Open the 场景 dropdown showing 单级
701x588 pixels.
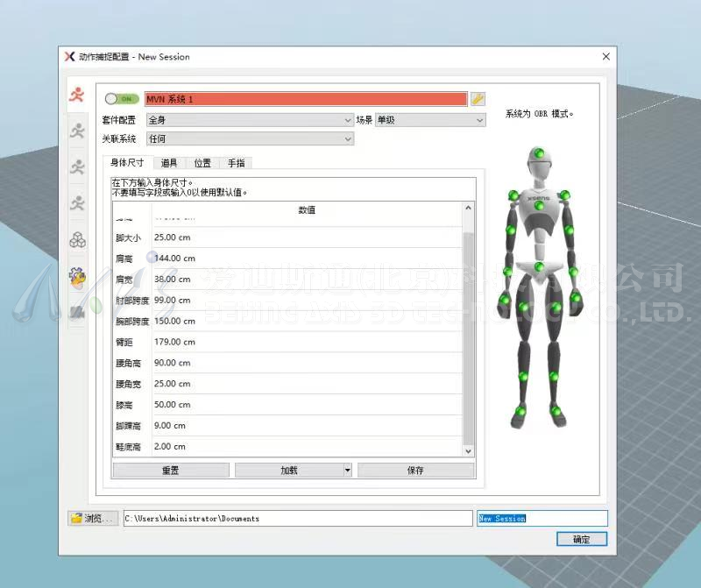coord(430,120)
